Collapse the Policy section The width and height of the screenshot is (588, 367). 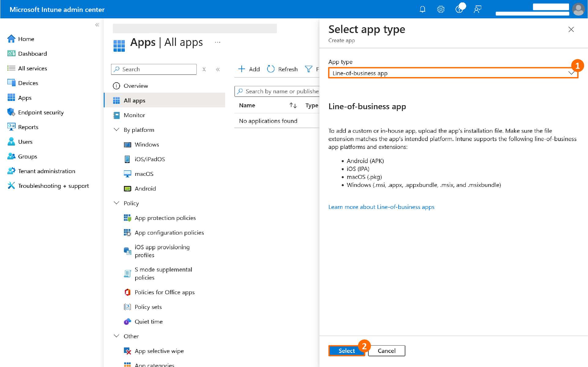tap(116, 203)
